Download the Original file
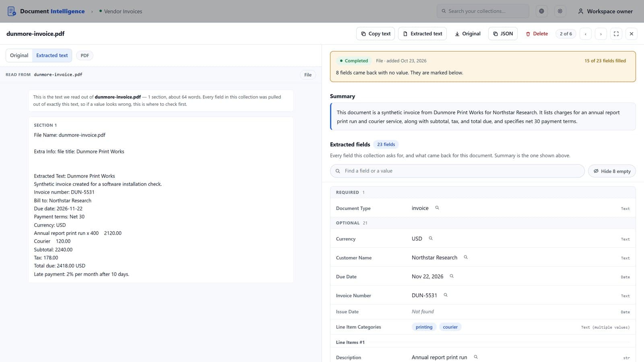Viewport: 644px width, 362px height. pos(467,34)
